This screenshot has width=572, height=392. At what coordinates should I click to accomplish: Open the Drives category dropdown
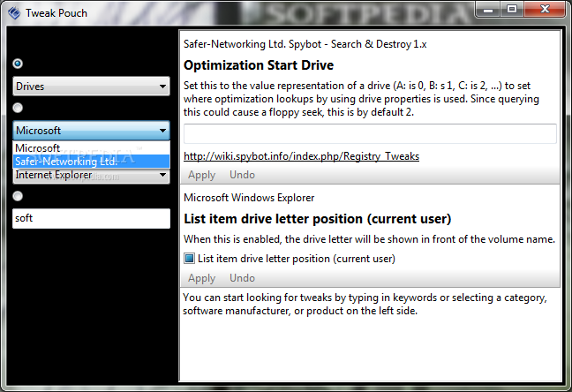(x=91, y=87)
